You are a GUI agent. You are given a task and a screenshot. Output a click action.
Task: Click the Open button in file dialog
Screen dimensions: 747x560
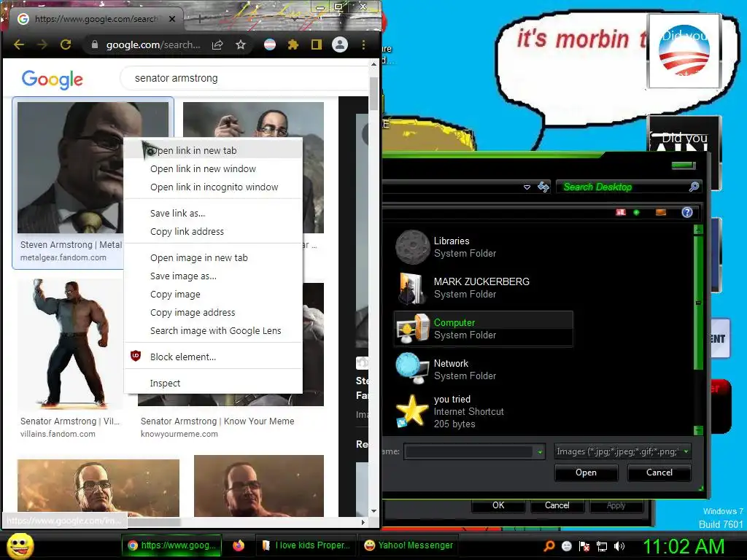click(586, 472)
